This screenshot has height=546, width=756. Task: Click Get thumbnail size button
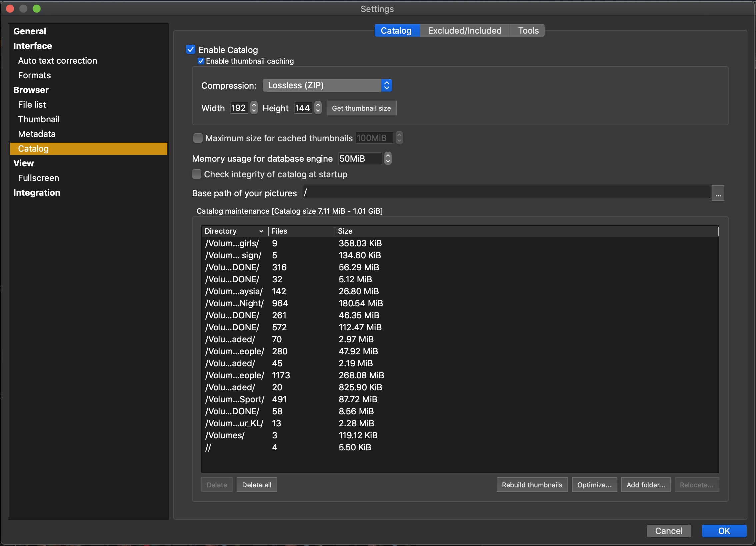point(361,108)
